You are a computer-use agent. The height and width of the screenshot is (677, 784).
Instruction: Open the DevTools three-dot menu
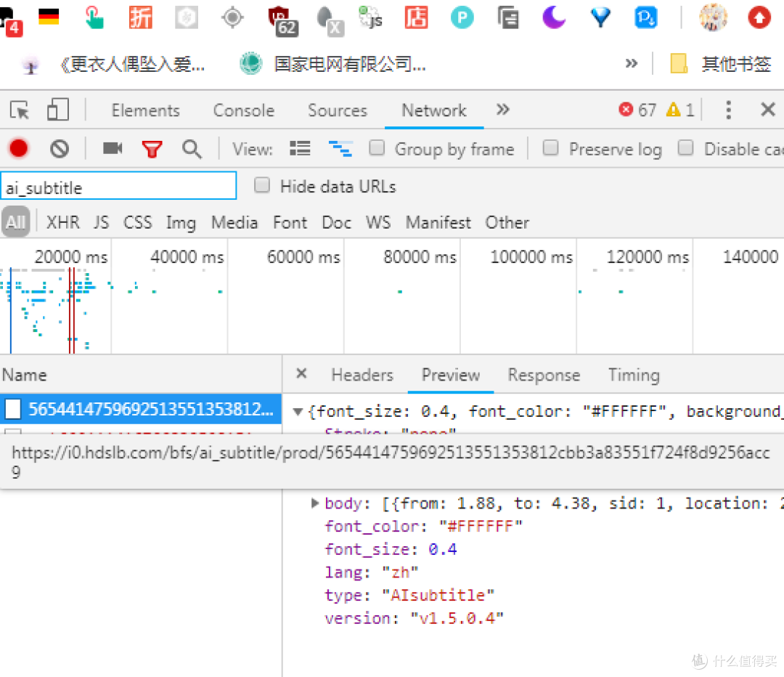(x=729, y=110)
